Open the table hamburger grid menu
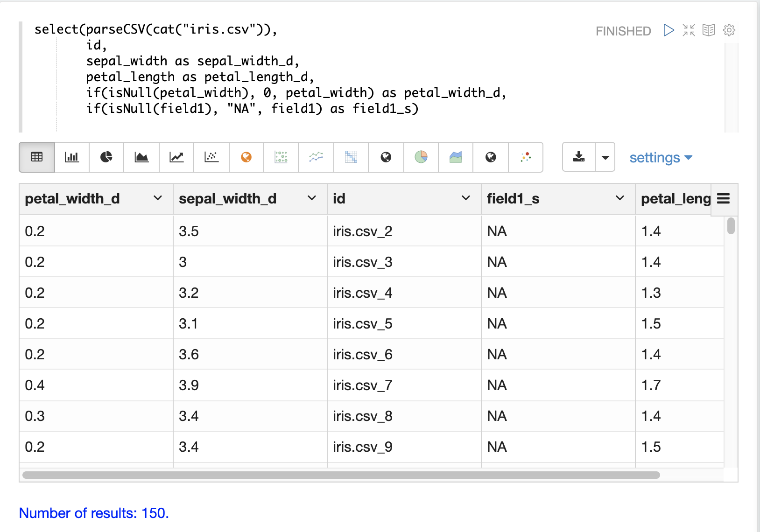Screen dimensions: 760x532 (723, 199)
